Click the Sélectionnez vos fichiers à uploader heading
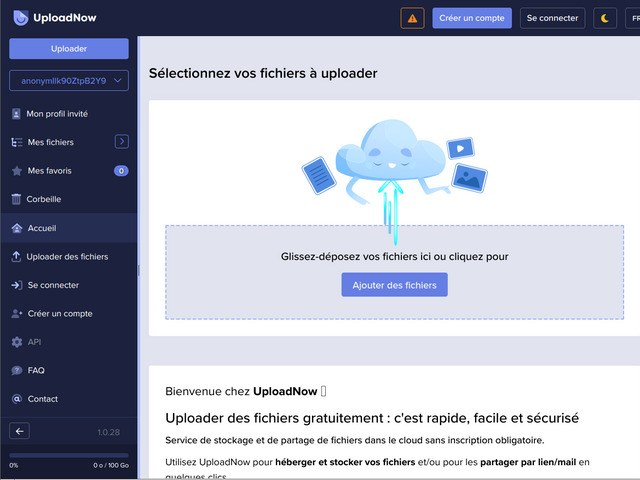The image size is (640, 480). (263, 73)
